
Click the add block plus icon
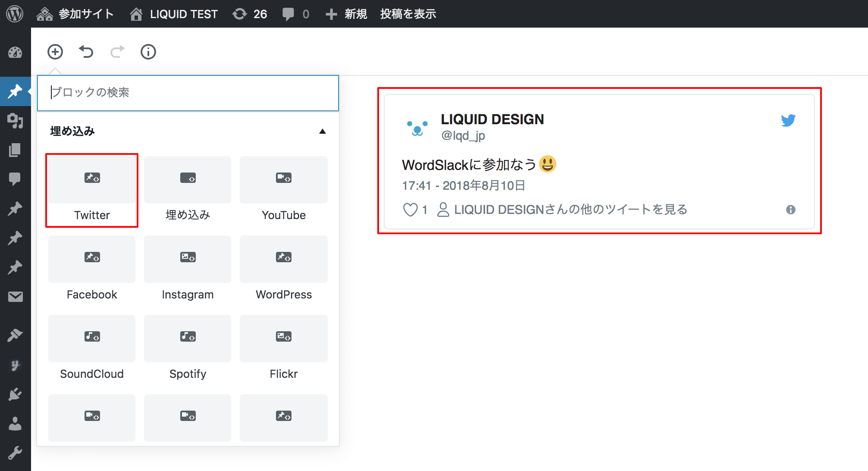pos(55,52)
